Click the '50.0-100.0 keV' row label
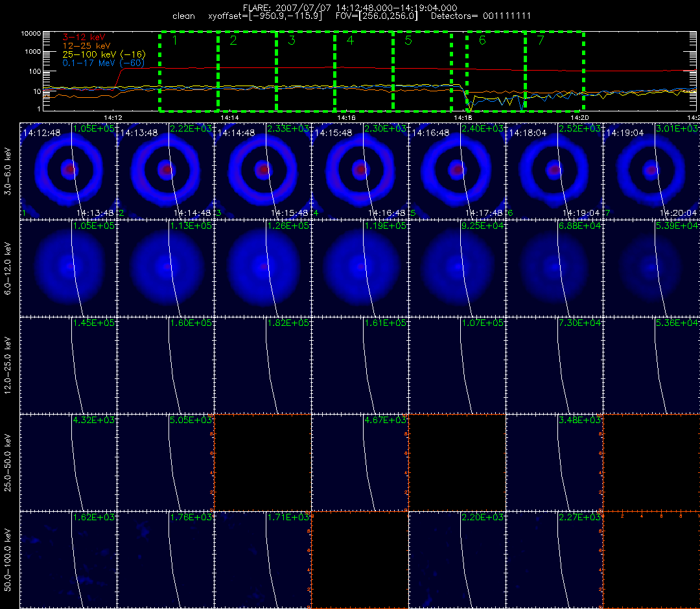This screenshot has height=609, width=700. pyautogui.click(x=8, y=560)
